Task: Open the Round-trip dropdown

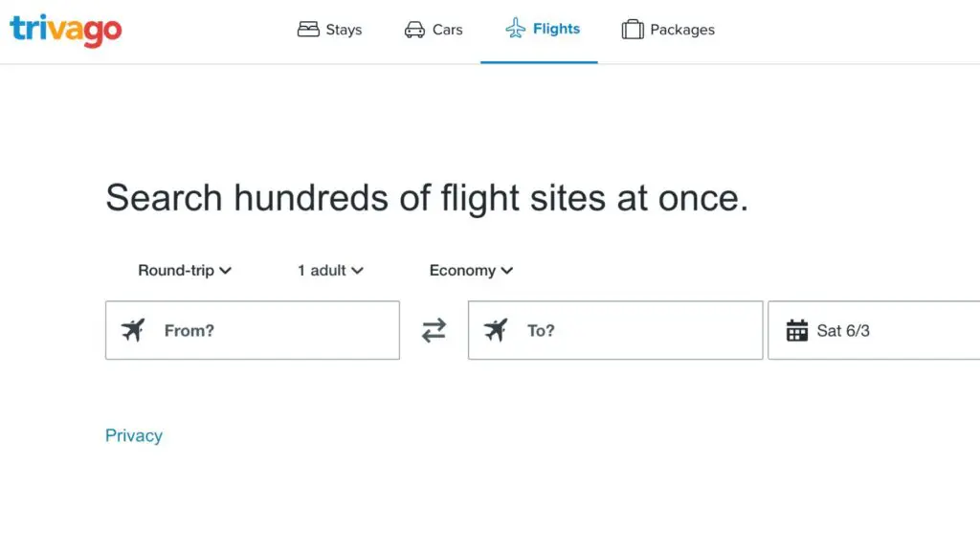Action: pos(184,271)
